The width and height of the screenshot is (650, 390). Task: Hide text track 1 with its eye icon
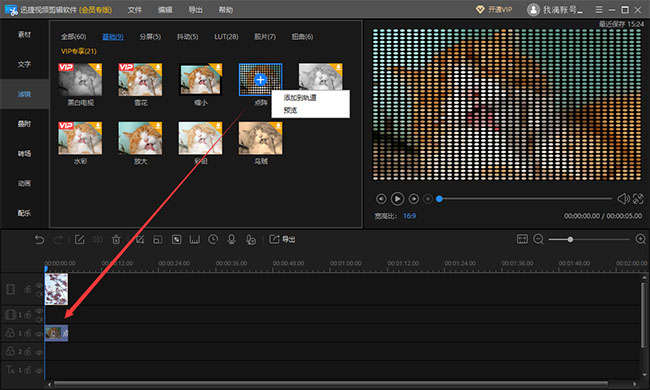[x=39, y=370]
